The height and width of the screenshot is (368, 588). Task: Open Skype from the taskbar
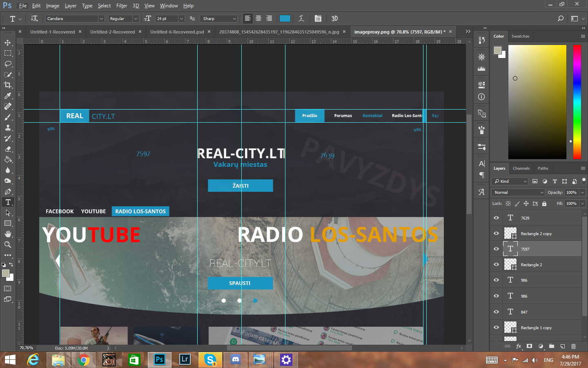tap(210, 360)
